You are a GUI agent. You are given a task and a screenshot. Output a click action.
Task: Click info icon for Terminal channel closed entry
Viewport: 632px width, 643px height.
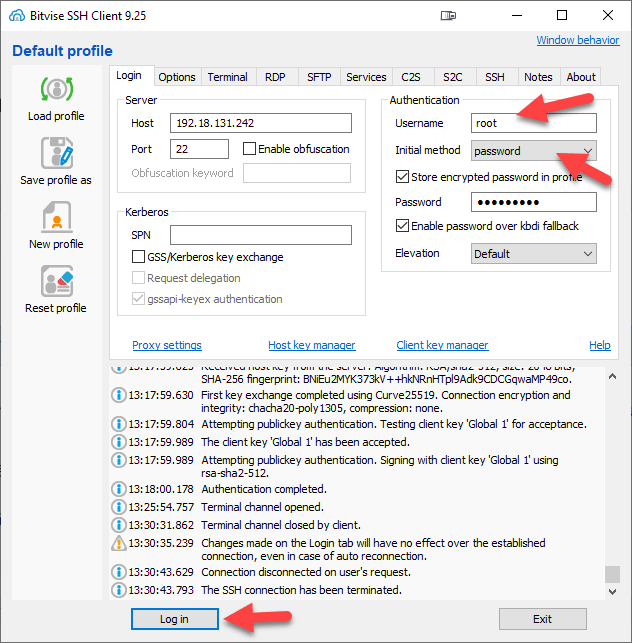[x=119, y=525]
